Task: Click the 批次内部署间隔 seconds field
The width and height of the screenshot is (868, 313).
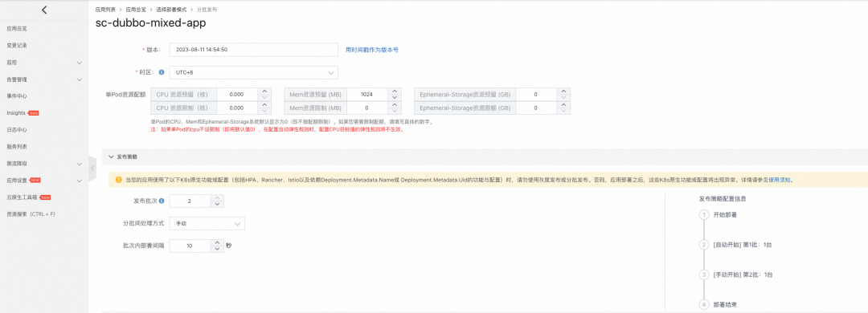Action: pyautogui.click(x=190, y=246)
